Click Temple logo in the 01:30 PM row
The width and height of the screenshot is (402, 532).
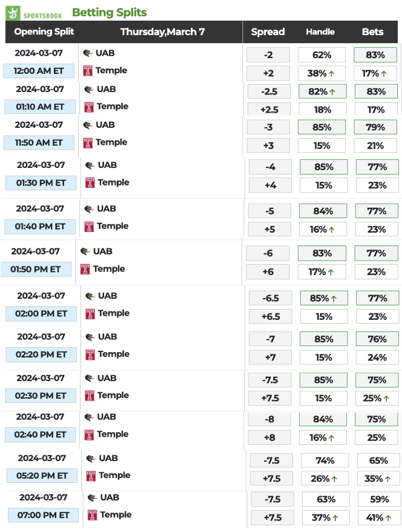[90, 182]
